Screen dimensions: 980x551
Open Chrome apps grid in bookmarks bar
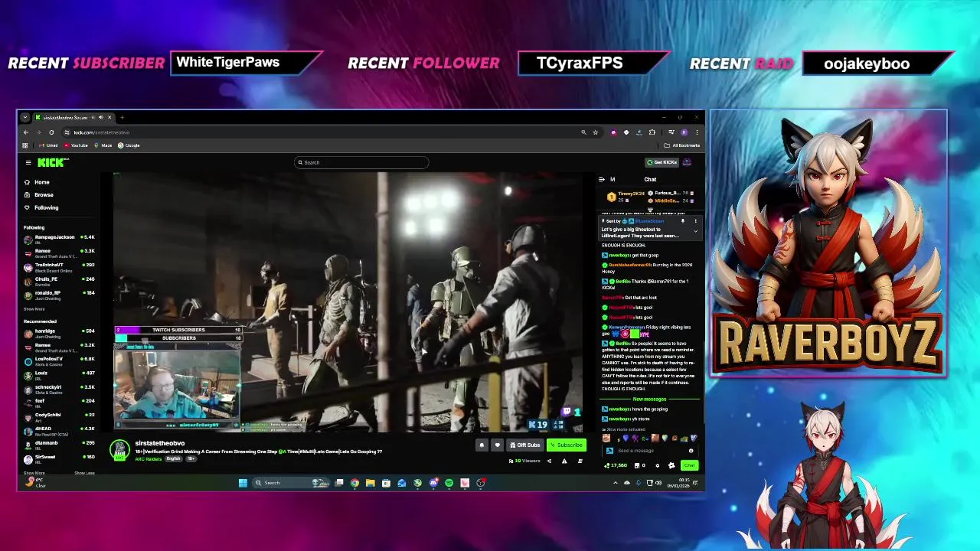pos(25,145)
